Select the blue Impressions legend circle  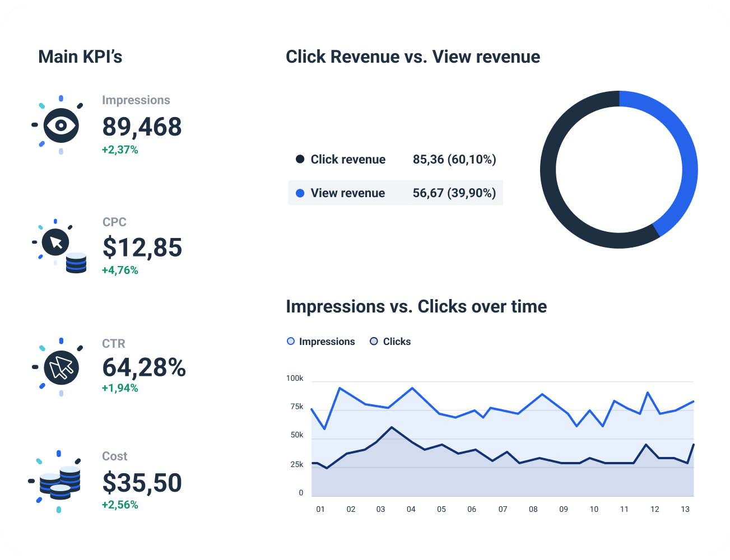coord(290,341)
